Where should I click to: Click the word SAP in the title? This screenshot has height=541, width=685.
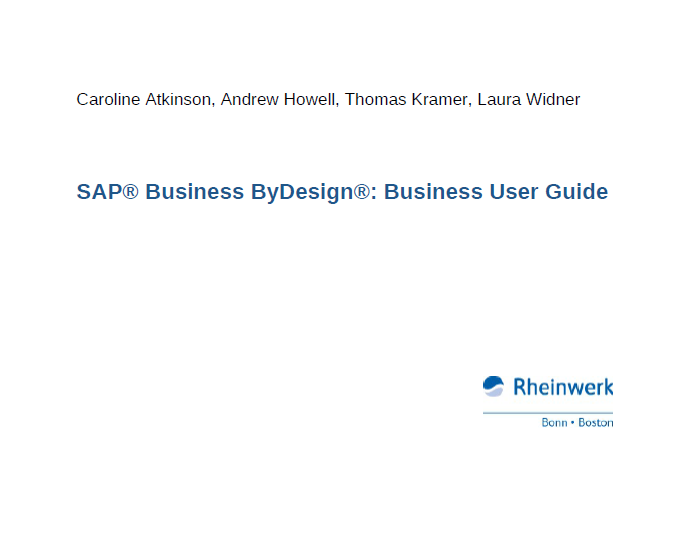point(99,192)
